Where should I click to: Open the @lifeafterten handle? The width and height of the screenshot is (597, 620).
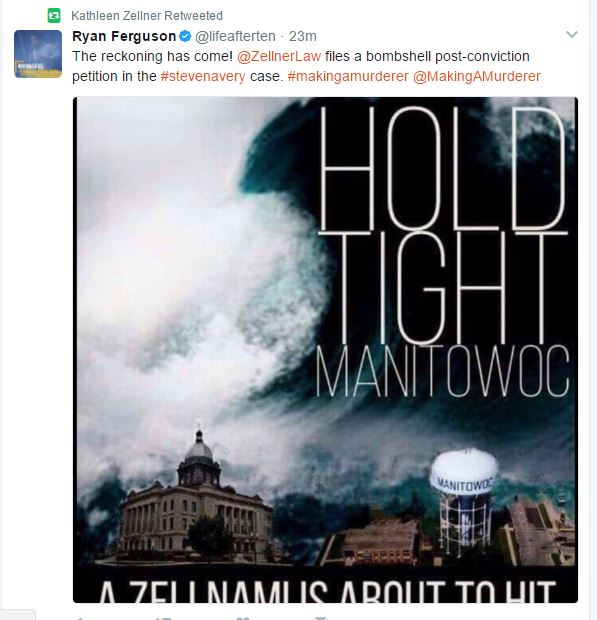(235, 36)
